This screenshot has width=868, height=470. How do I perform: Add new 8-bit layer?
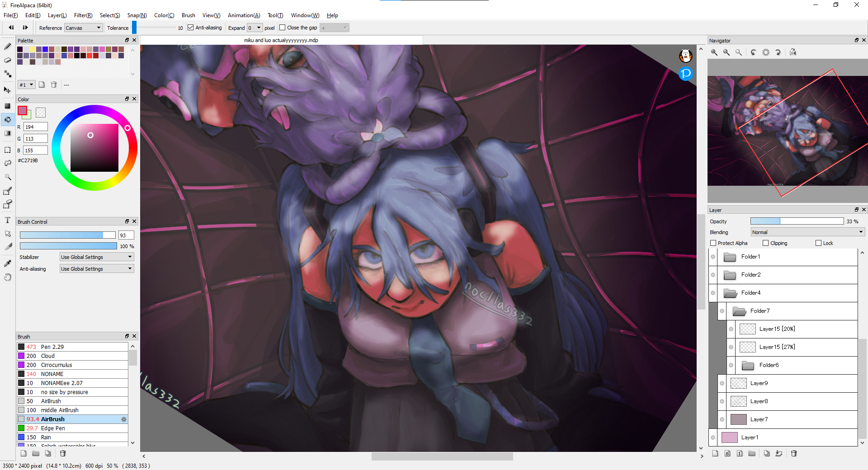(727, 453)
